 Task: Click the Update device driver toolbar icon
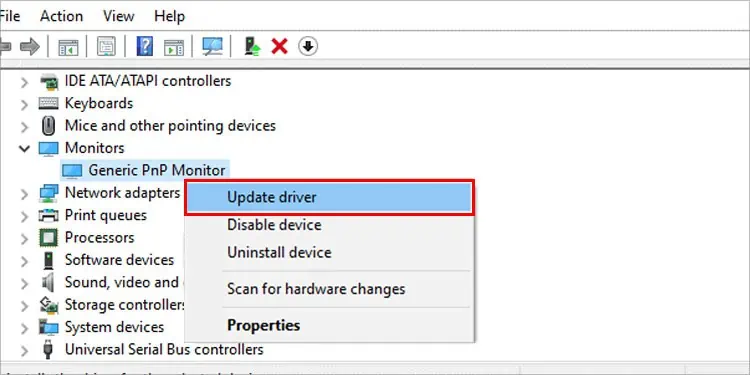(252, 46)
